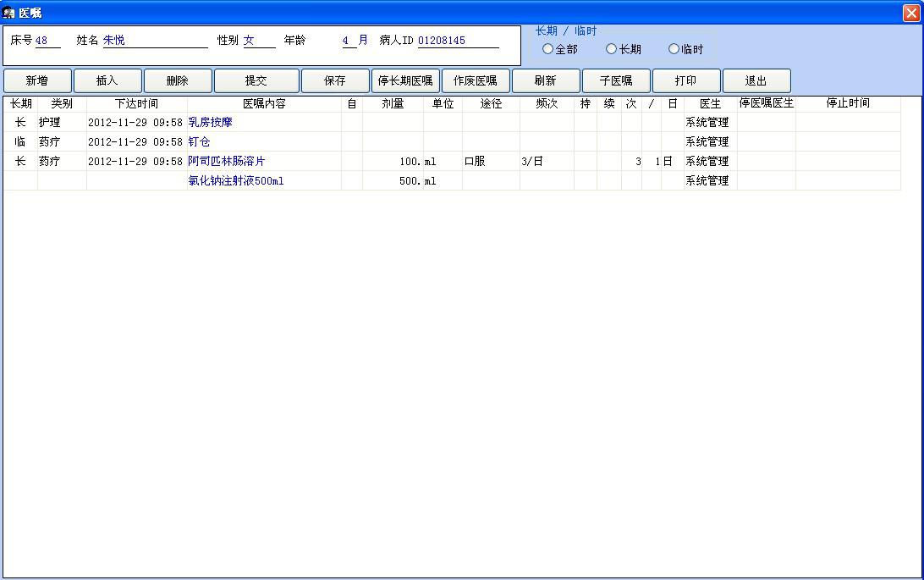Click the 删除 (Delete) button
Screen dimensions: 924x580
coord(178,81)
